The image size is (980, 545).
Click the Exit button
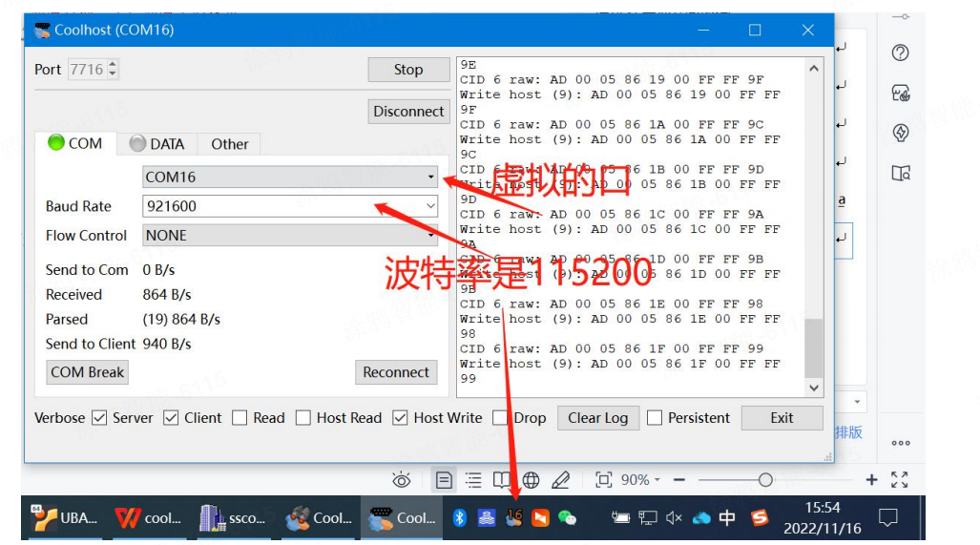point(782,418)
